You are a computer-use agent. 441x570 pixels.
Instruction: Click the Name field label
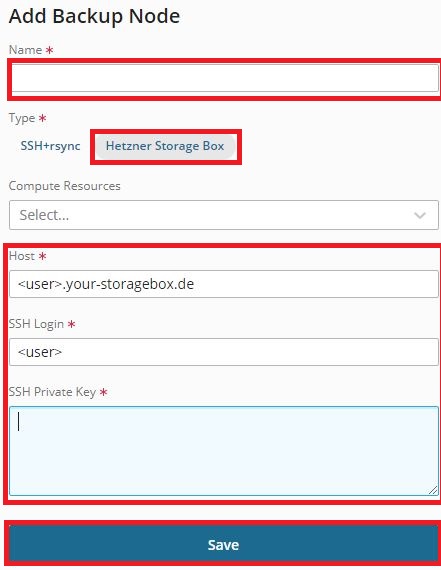click(x=25, y=50)
